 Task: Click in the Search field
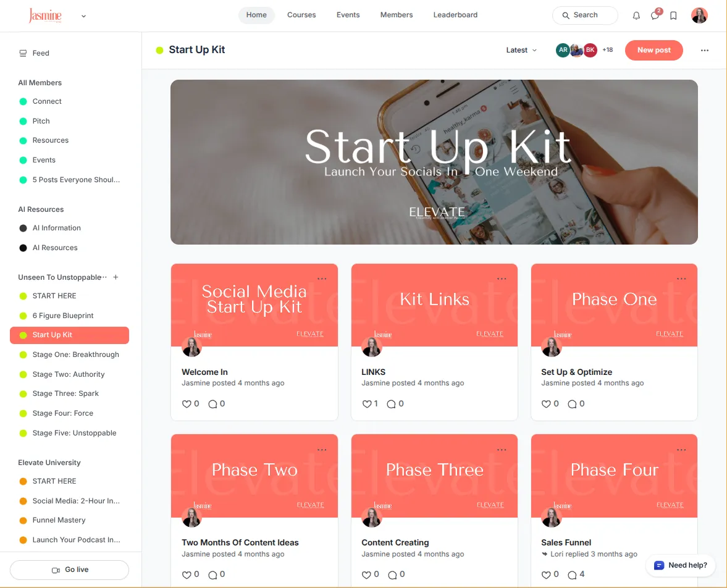pyautogui.click(x=585, y=15)
